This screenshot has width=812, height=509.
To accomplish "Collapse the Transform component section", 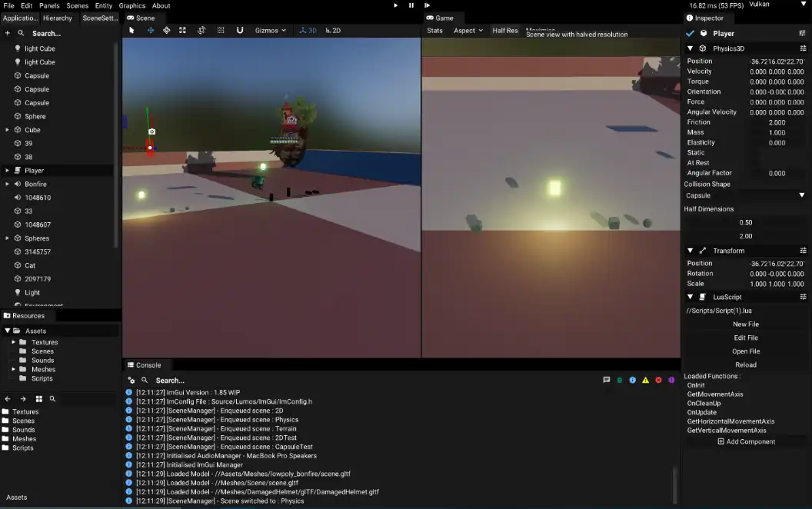I will pos(690,251).
